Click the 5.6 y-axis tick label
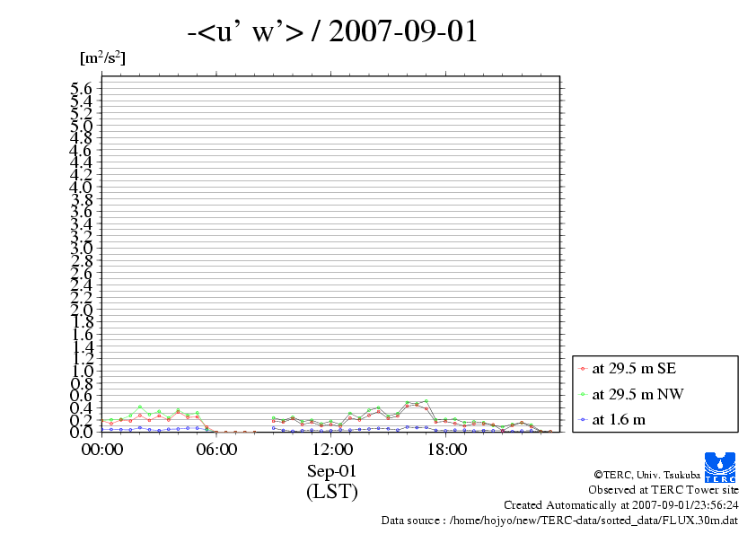This screenshot has height=534, width=756. [x=82, y=88]
